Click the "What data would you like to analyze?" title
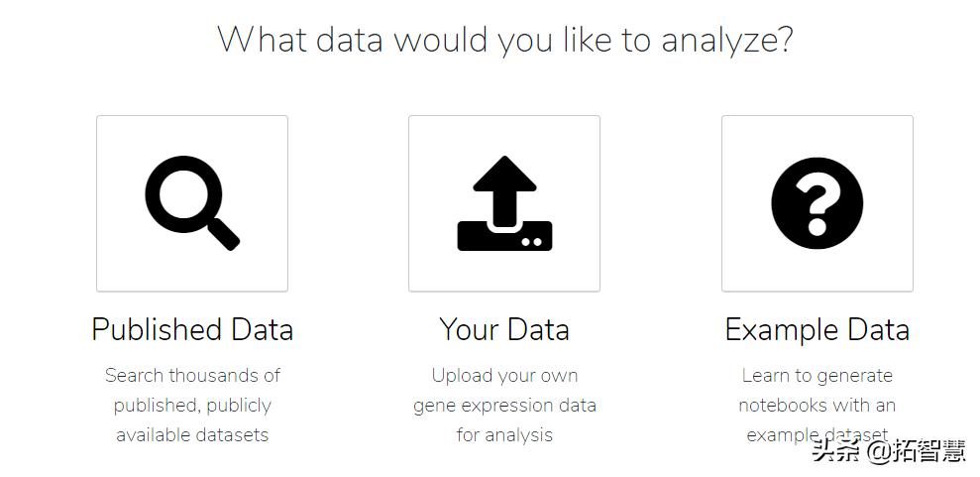Screen dimensions: 980x477 (x=504, y=40)
